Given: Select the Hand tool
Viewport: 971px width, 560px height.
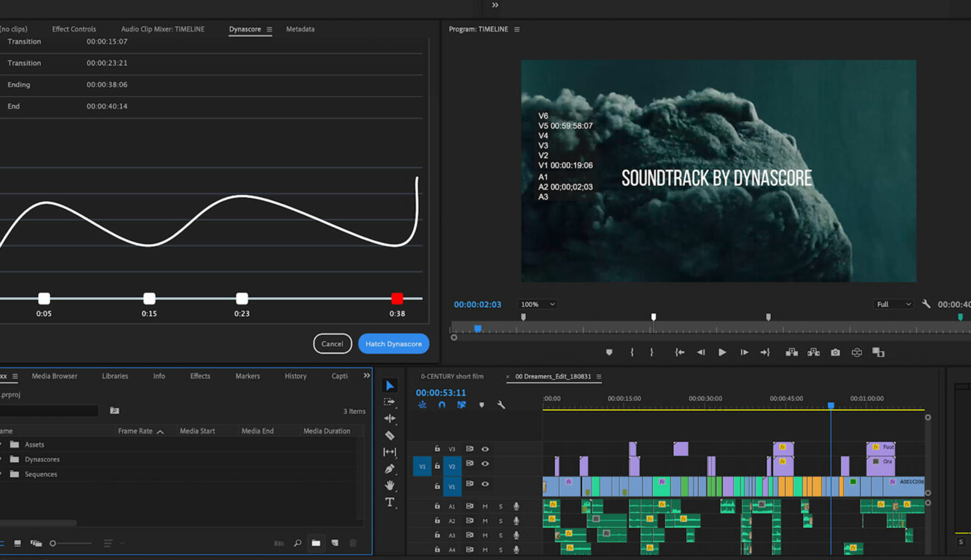Looking at the screenshot, I should coord(390,485).
